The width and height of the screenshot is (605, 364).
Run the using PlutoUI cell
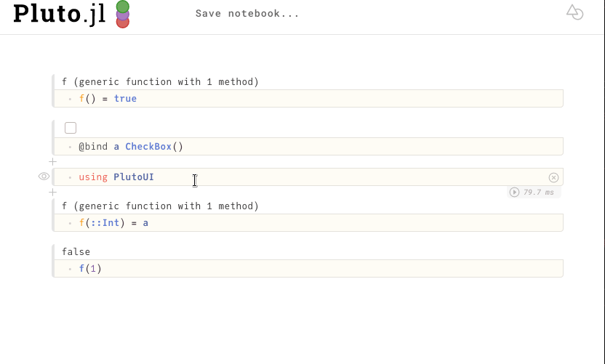pos(514,192)
